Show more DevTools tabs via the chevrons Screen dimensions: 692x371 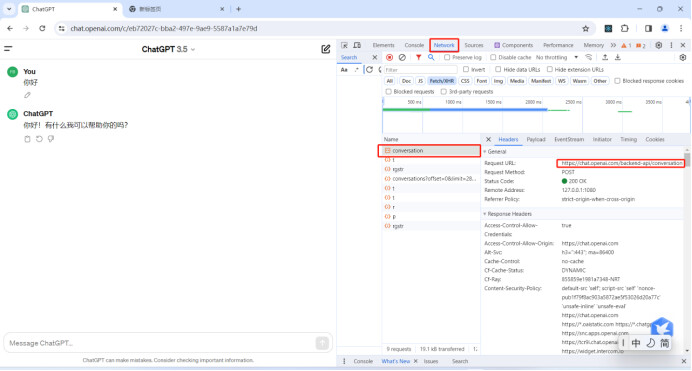coord(613,45)
